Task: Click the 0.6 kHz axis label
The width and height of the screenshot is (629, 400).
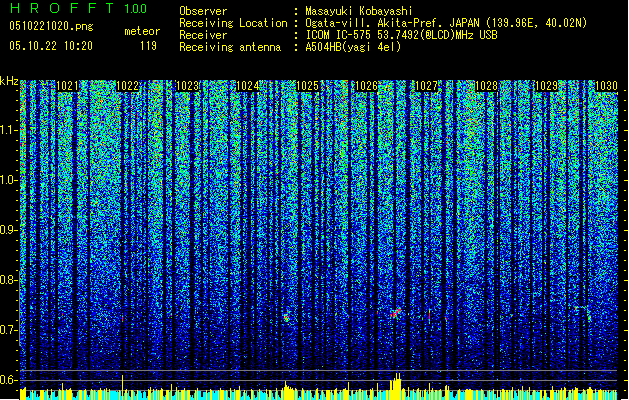Action: click(x=9, y=380)
